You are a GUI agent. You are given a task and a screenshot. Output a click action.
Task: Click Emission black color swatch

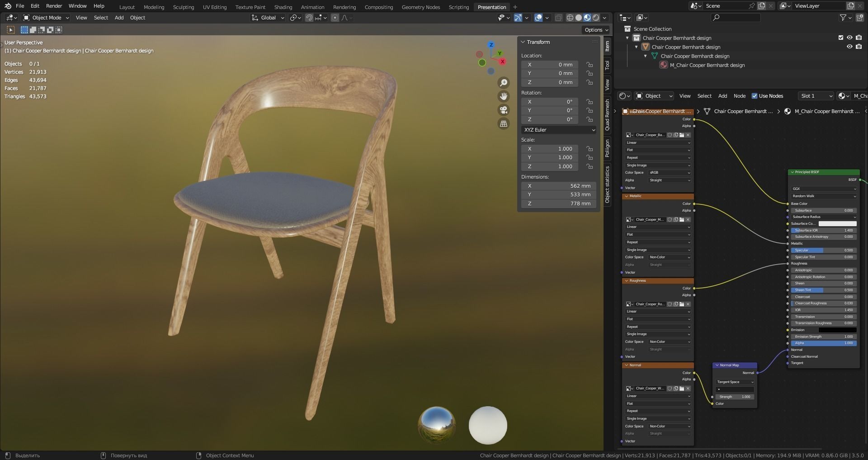click(x=837, y=330)
